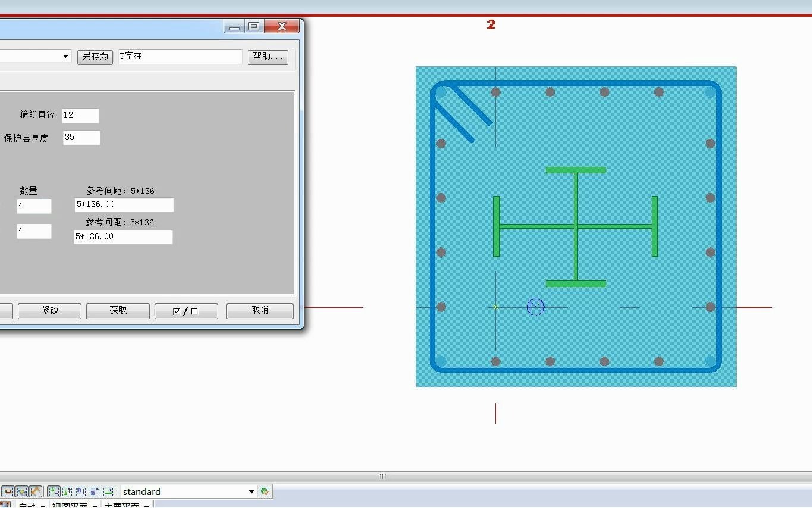This screenshot has height=508, width=812.
Task: Click the fourth selection filter icon with grid arrow
Action: tap(95, 491)
